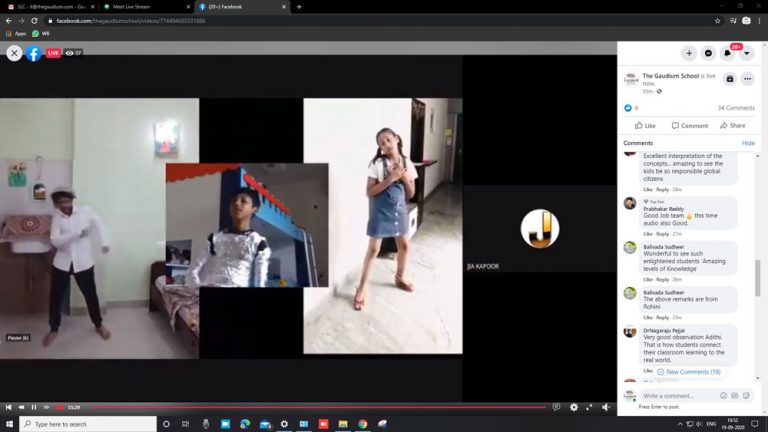Enter fullscreen video mode
The image size is (768, 432).
(x=589, y=408)
